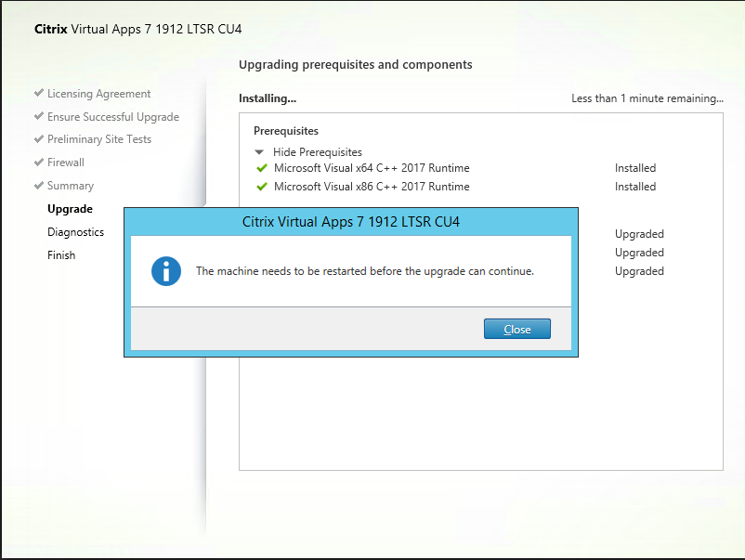Screen dimensions: 745x560
Task: Click the checkmark next to Firewall
Action: 39,162
